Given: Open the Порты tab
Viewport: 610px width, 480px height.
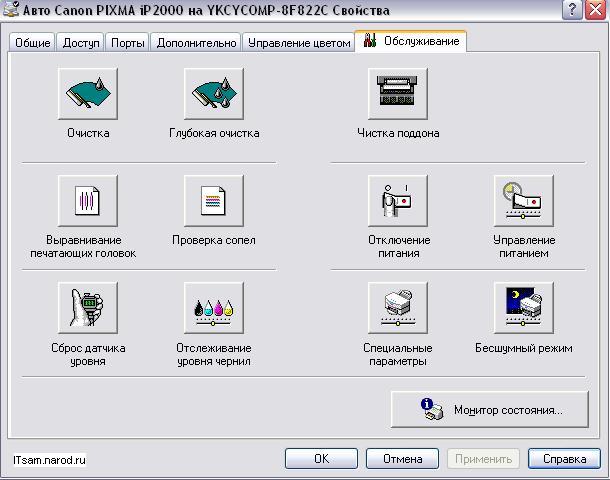Looking at the screenshot, I should 128,43.
